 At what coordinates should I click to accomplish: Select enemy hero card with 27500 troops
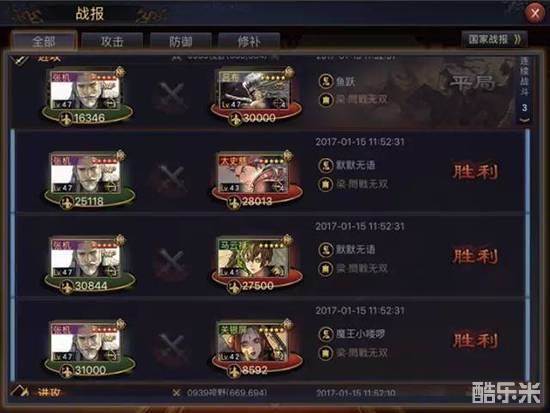click(x=257, y=264)
